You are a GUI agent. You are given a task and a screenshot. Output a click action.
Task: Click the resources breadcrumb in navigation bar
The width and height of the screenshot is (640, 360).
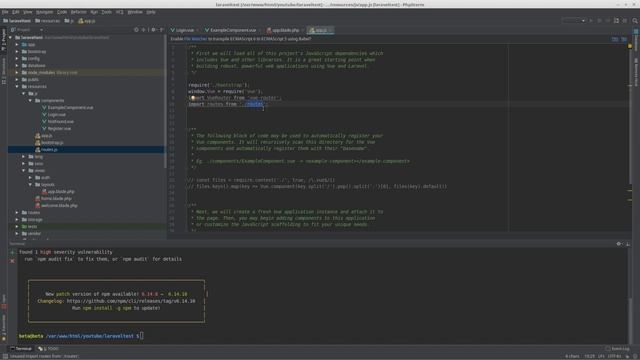(x=47, y=21)
